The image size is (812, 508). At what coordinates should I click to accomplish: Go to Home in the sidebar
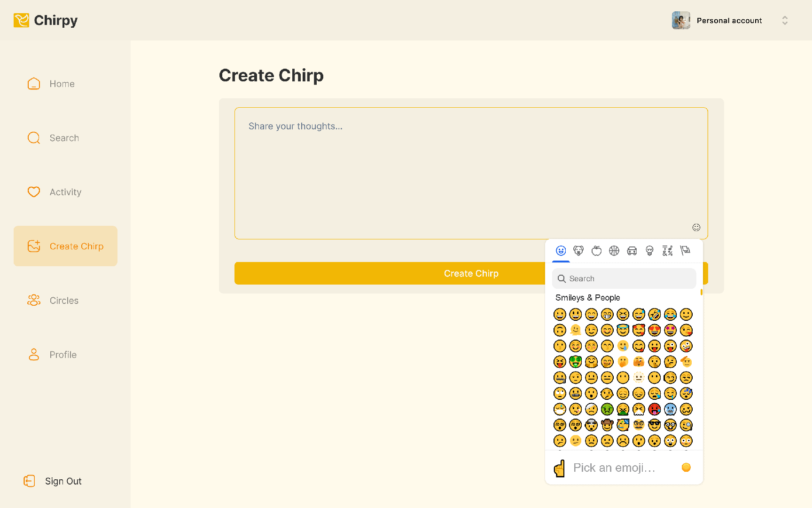click(62, 84)
